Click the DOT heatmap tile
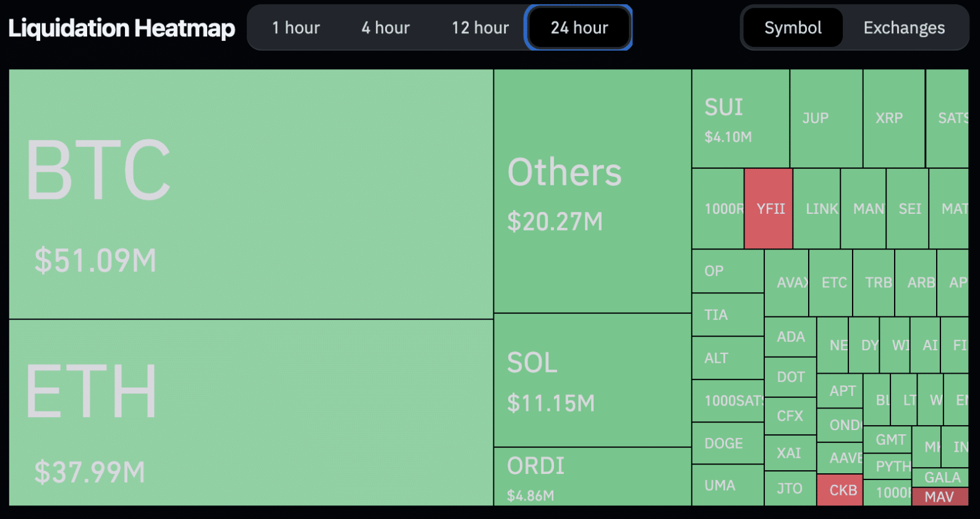Screen dimensions: 980x519 pos(790,378)
